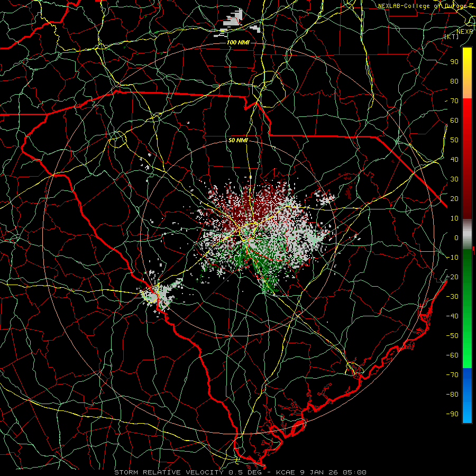Click the -10 value on the velocity scale
This screenshot has width=476, height=476.
pyautogui.click(x=452, y=258)
